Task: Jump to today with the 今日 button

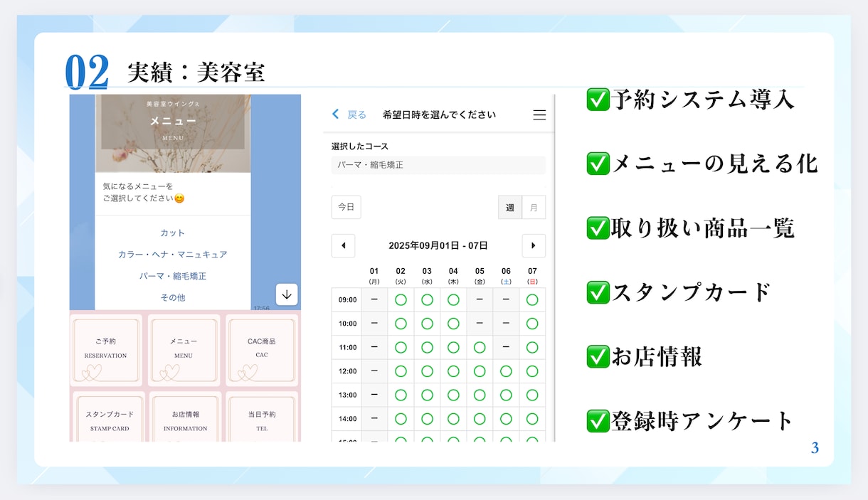Action: (x=346, y=207)
